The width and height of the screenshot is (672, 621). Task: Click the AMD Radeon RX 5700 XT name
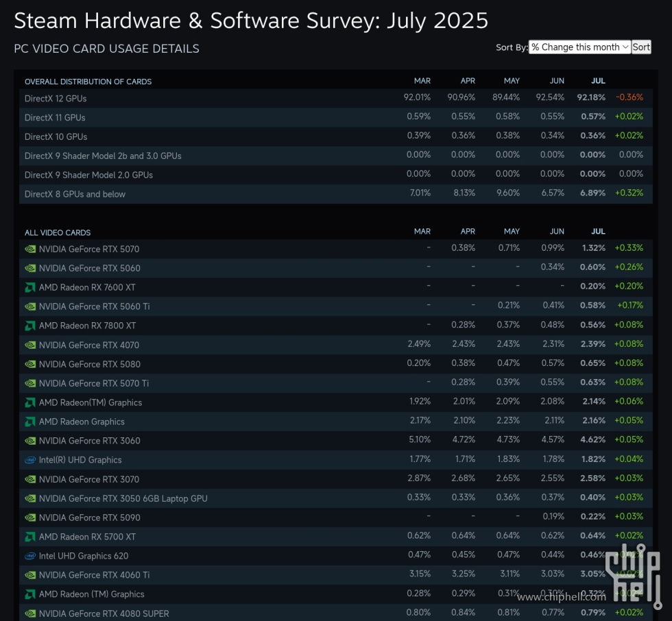(x=88, y=537)
